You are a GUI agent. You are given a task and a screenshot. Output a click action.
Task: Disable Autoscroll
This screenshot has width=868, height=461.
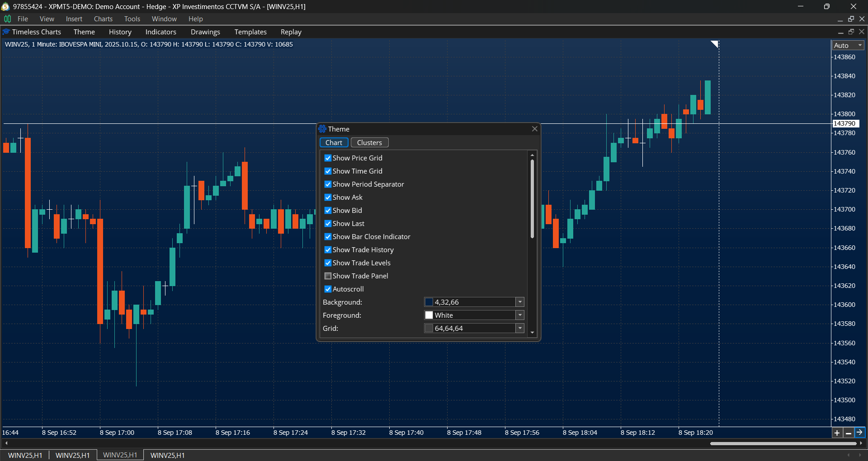328,289
